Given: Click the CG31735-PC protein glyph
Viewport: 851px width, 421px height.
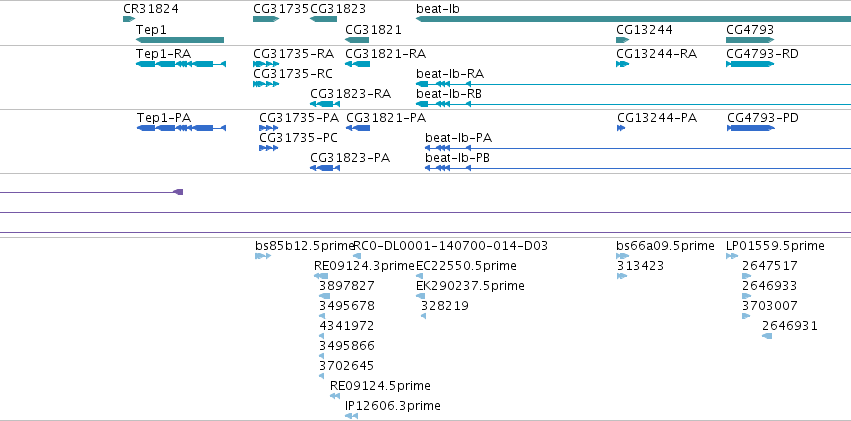Looking at the screenshot, I should tap(269, 148).
